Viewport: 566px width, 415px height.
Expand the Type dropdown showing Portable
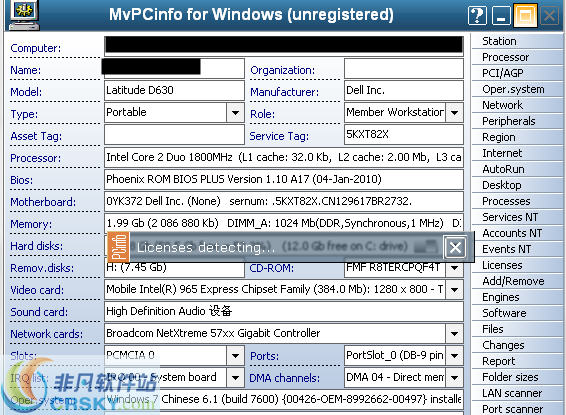click(235, 113)
